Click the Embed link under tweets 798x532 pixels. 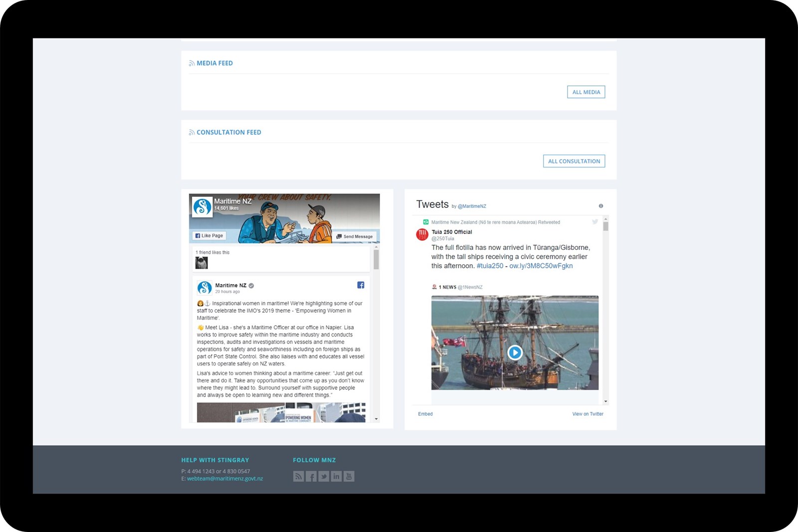[425, 414]
